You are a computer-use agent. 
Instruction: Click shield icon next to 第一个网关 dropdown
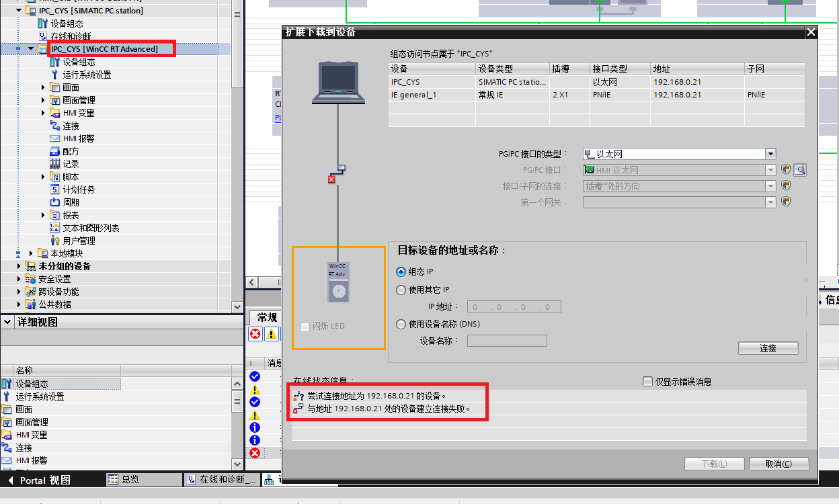(x=785, y=202)
